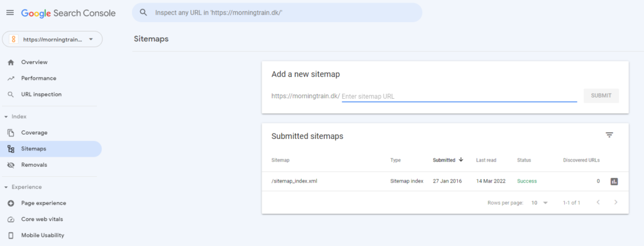Screen dimensions: 644x246
Task: Click the Page experience plus-circle icon
Action: (x=11, y=203)
